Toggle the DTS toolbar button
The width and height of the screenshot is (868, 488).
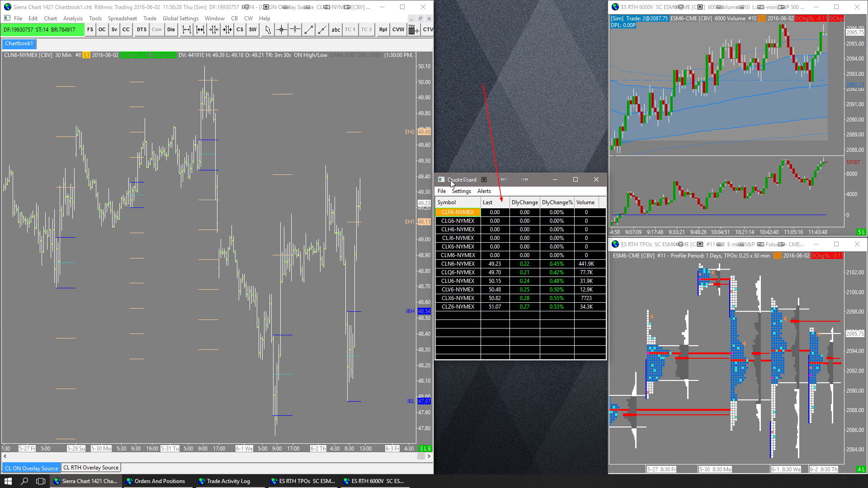142,30
